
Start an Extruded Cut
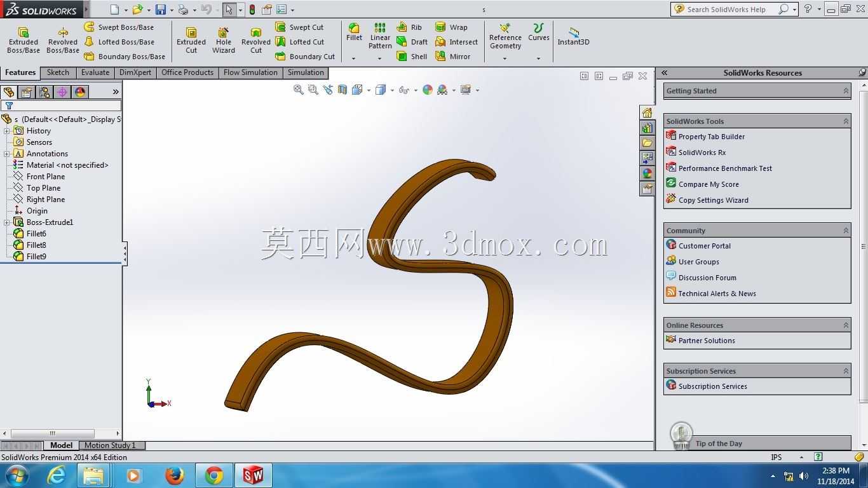[x=191, y=41]
